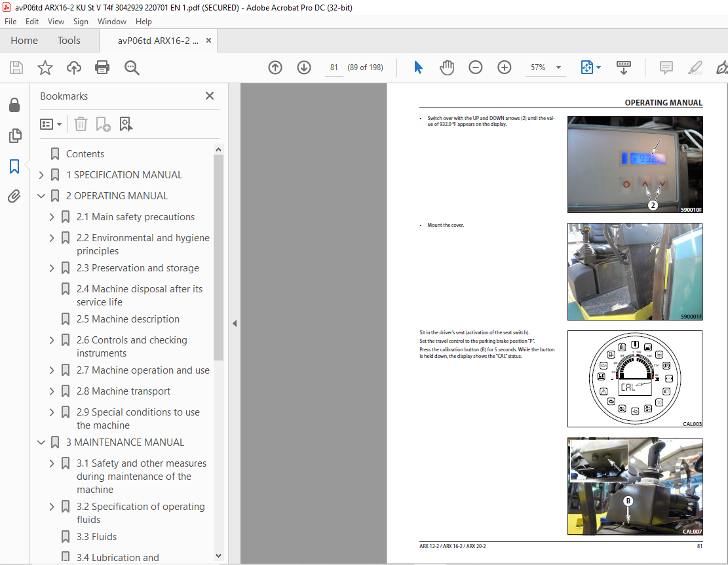Expand 2.6 Controls and checking instruments
Image resolution: width=728 pixels, height=565 pixels.
coord(52,340)
